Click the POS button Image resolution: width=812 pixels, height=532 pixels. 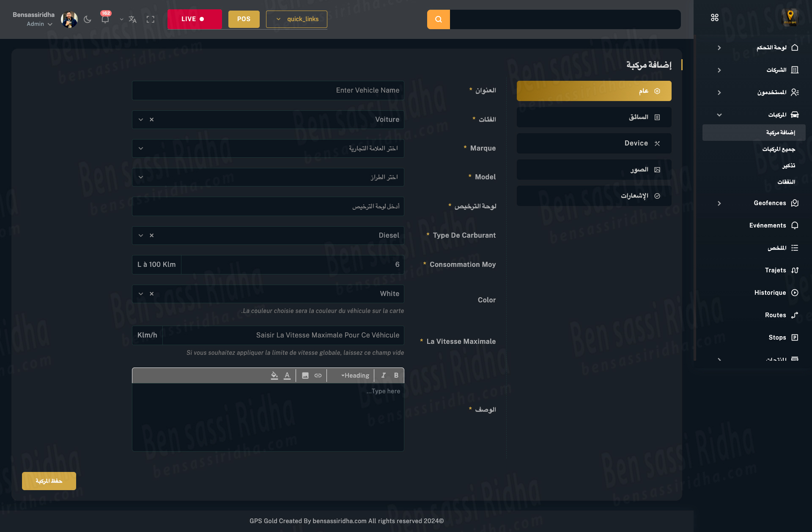point(244,19)
